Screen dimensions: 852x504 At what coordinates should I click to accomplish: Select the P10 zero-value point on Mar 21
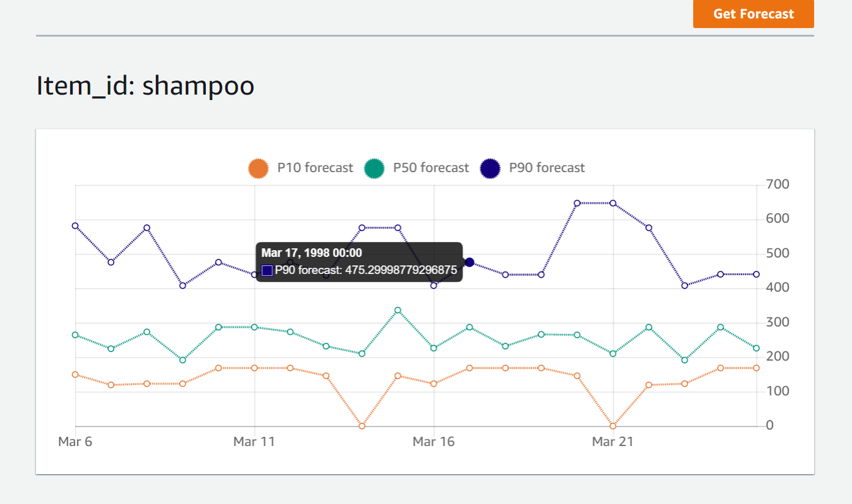[x=613, y=426]
